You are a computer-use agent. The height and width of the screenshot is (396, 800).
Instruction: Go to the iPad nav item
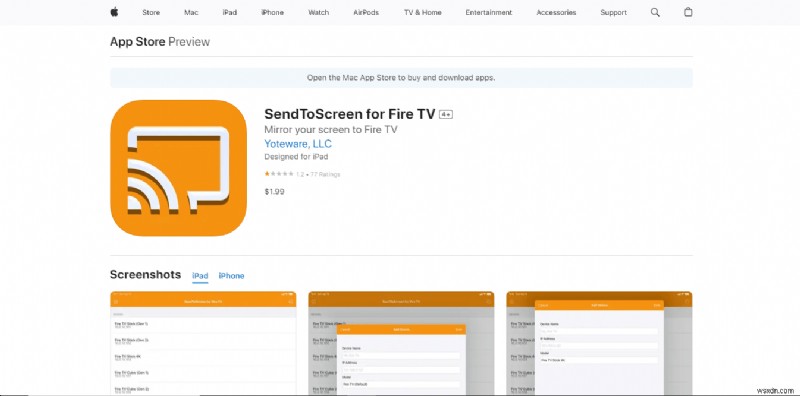(230, 12)
